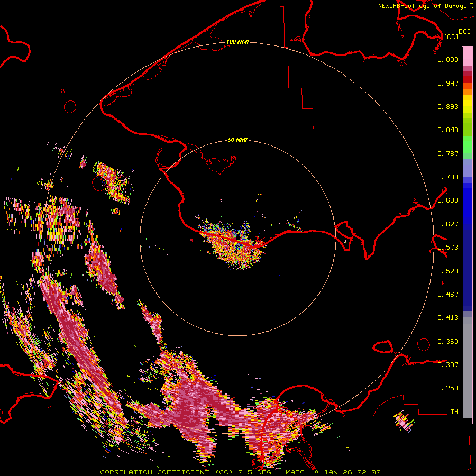Pick the light pink top colorbar segment

[467, 56]
